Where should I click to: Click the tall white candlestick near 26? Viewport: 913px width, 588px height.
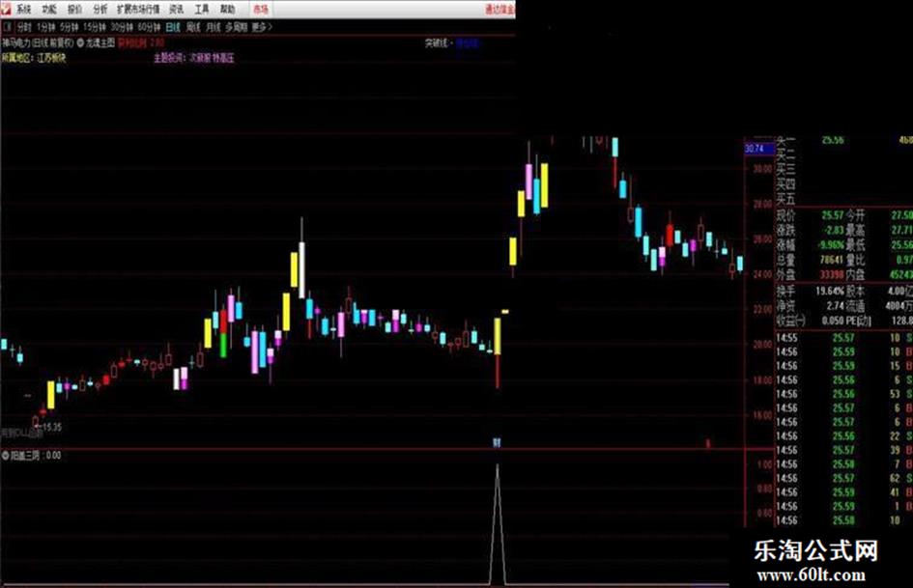coord(301,270)
